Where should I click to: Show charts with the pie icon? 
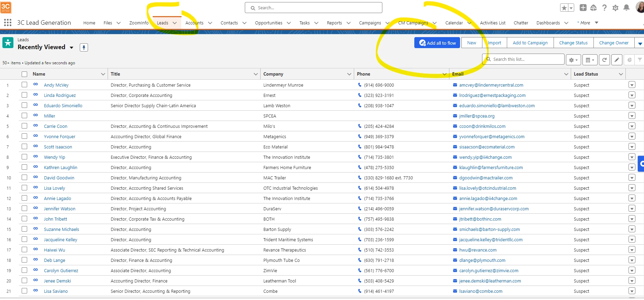[629, 60]
